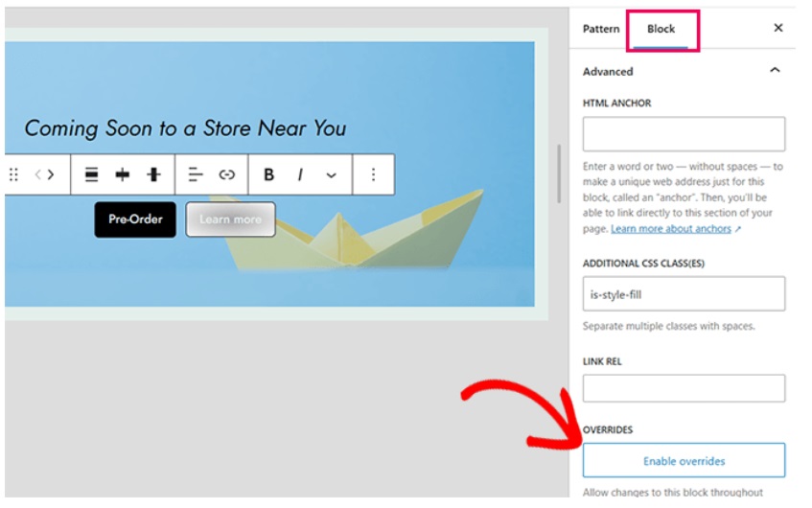This screenshot has height=508, width=812.
Task: Open the Learn more about anchors link
Action: pyautogui.click(x=671, y=229)
